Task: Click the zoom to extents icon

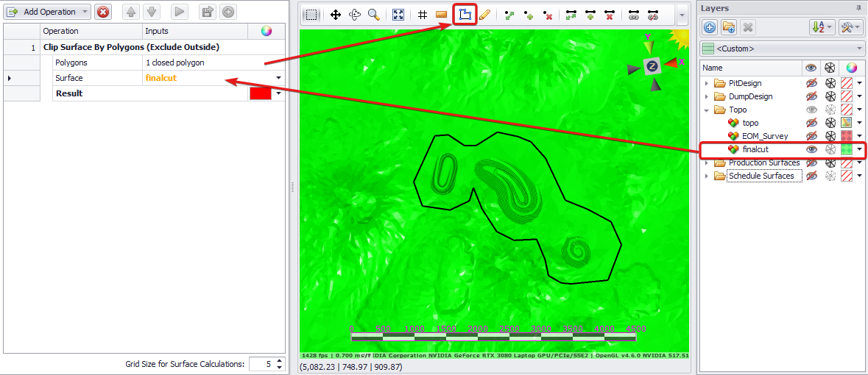Action: point(398,14)
